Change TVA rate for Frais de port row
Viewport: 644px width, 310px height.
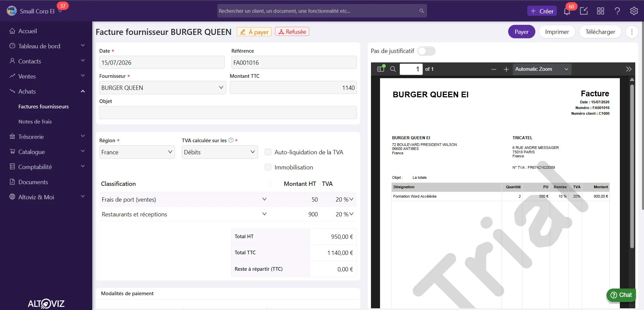pyautogui.click(x=344, y=199)
